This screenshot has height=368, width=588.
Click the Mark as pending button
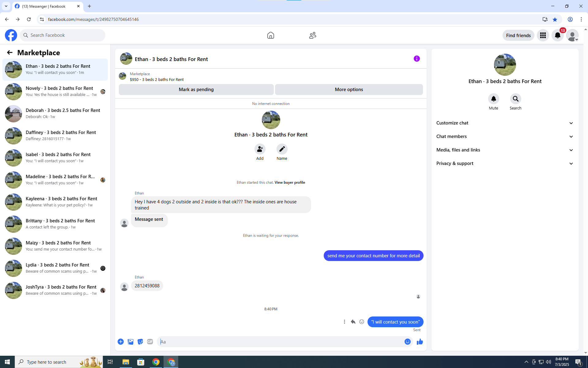pyautogui.click(x=196, y=90)
